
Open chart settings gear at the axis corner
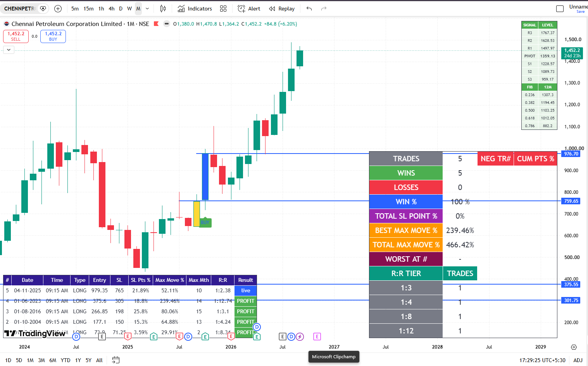coord(574,347)
